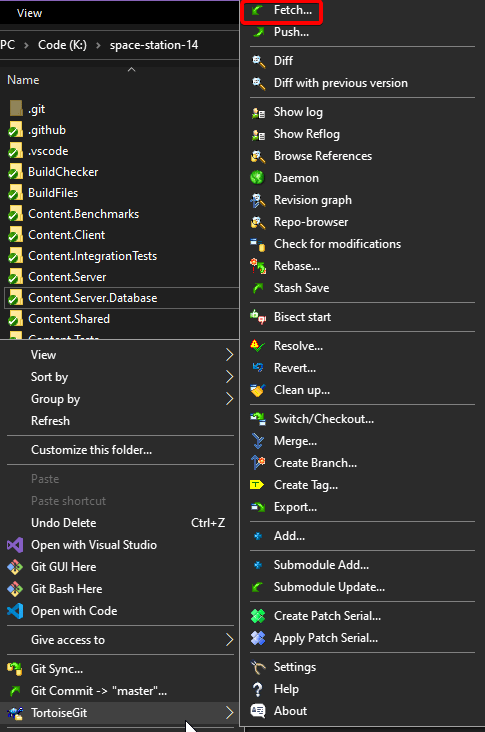This screenshot has width=485, height=732.
Task: Expand the Sort by submenu arrow
Action: coord(229,377)
